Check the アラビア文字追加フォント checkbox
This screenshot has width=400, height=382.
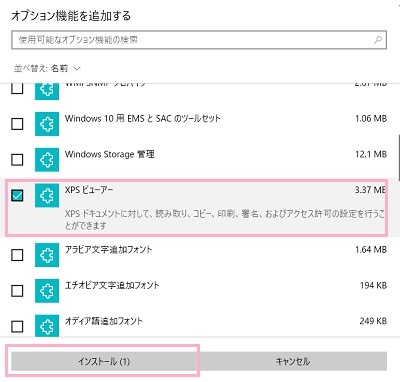[17, 255]
